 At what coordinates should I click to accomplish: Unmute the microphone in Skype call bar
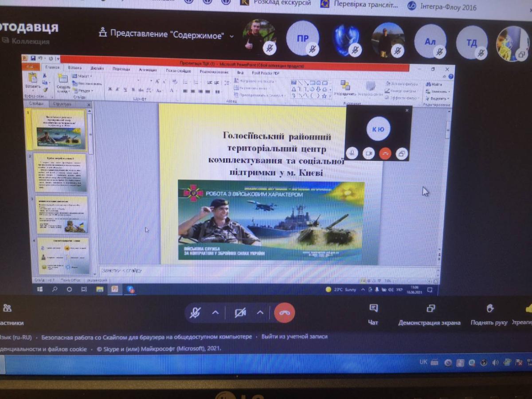pyautogui.click(x=195, y=313)
